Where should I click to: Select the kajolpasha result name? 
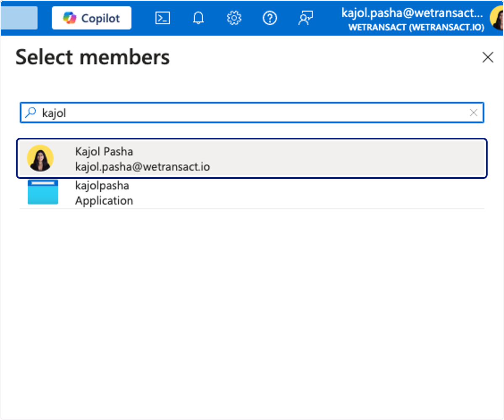(102, 186)
